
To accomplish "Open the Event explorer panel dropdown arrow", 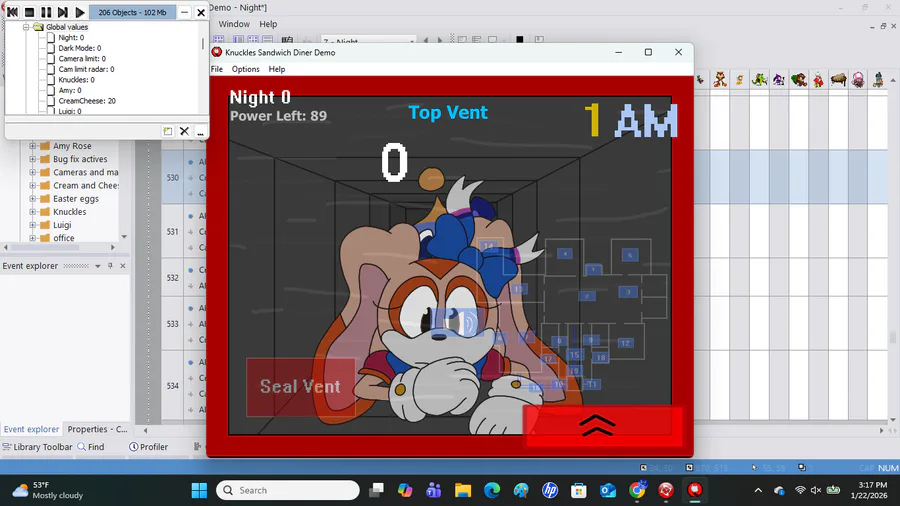I will click(x=98, y=266).
